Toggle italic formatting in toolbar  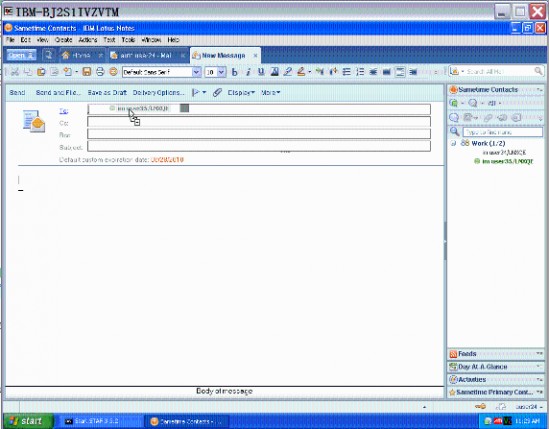tap(248, 72)
